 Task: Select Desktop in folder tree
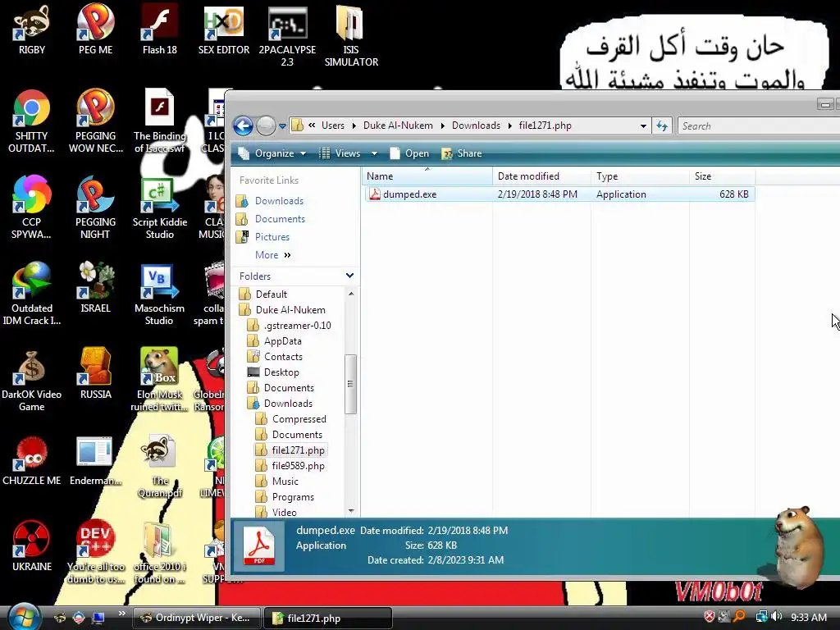coord(281,372)
